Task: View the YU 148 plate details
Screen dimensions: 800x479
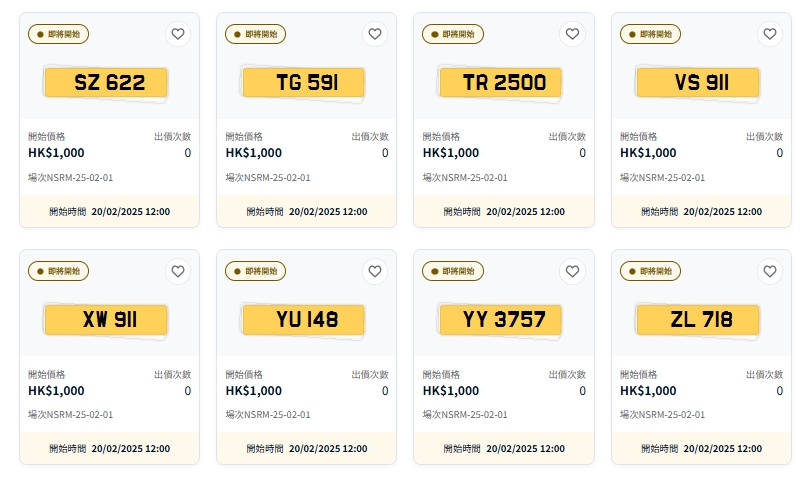Action: (306, 319)
